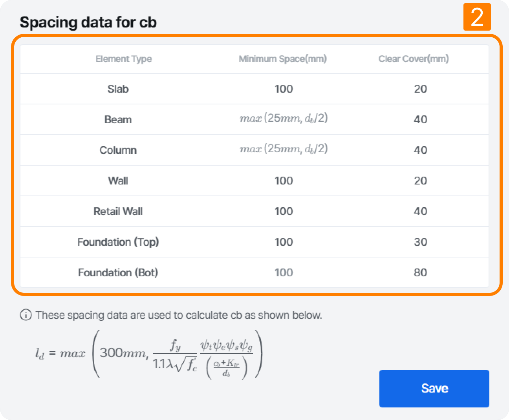509x420 pixels.
Task: Select the Wall row label
Action: pos(118,181)
